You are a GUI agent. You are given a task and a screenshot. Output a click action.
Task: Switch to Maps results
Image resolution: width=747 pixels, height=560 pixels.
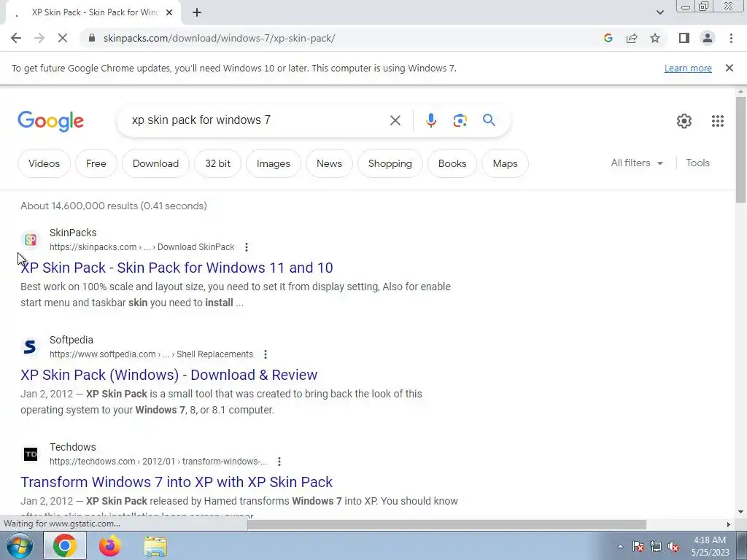[x=505, y=163]
